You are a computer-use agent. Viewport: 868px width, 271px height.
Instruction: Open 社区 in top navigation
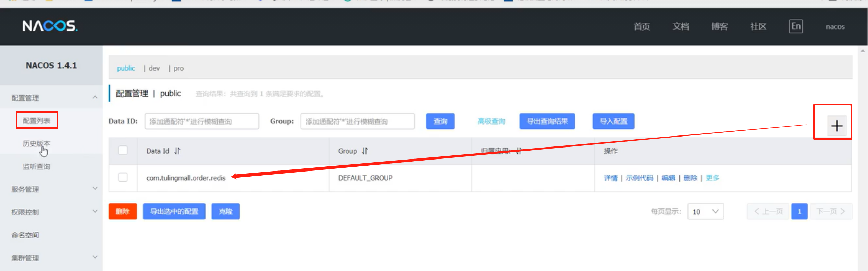[x=758, y=26]
